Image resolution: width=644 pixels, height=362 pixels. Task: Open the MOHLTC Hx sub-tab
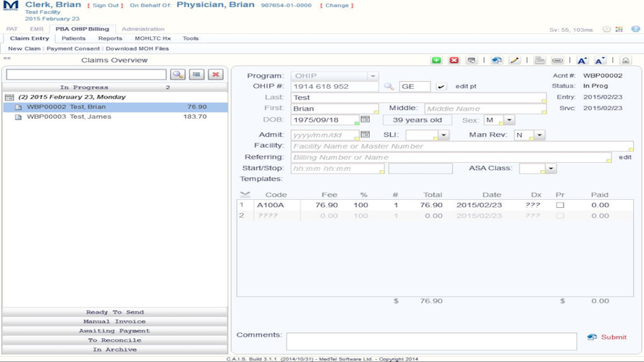point(153,38)
